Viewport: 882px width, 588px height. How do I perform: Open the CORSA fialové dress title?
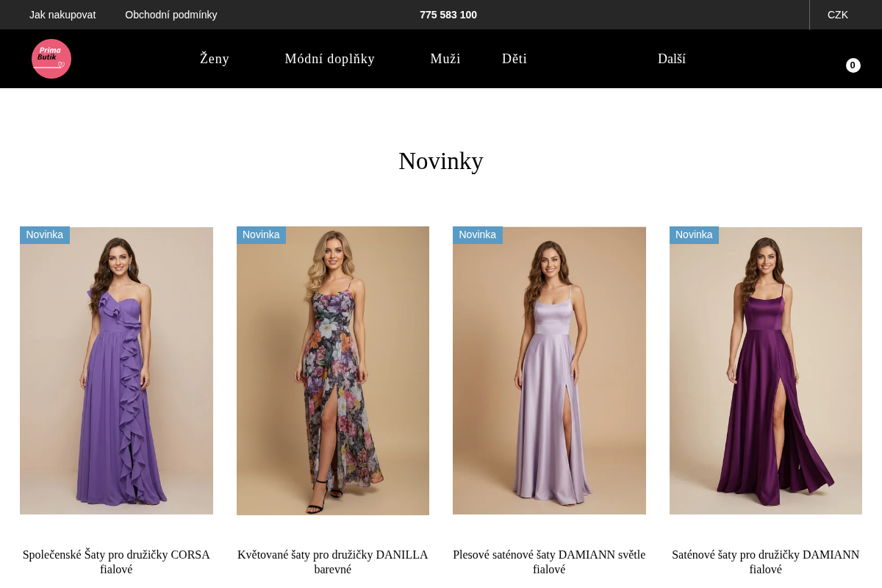pos(116,562)
